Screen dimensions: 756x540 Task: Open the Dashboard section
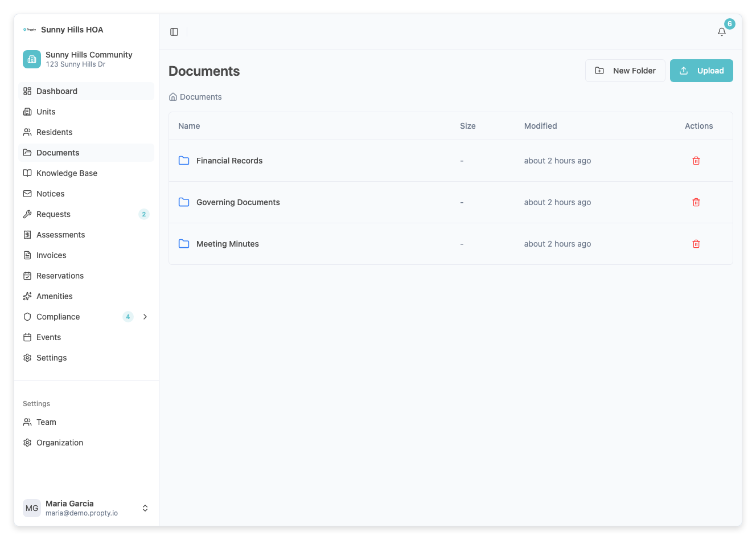57,91
